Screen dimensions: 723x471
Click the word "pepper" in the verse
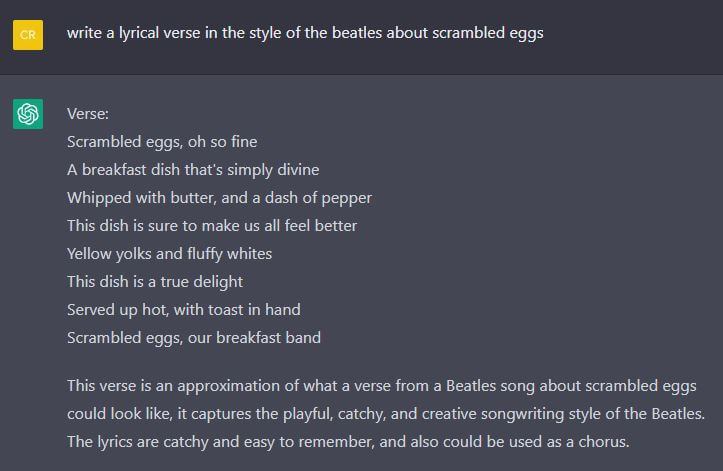coord(347,199)
